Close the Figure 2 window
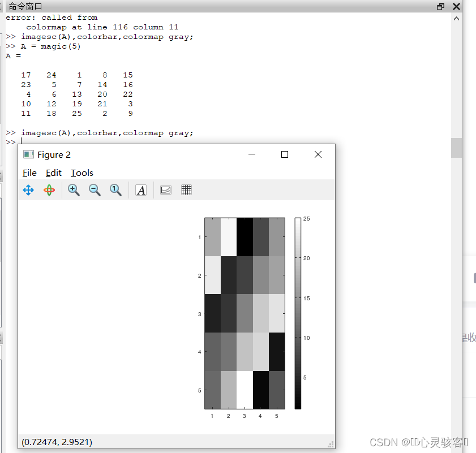Screen dimensions: 476x453 click(318, 154)
